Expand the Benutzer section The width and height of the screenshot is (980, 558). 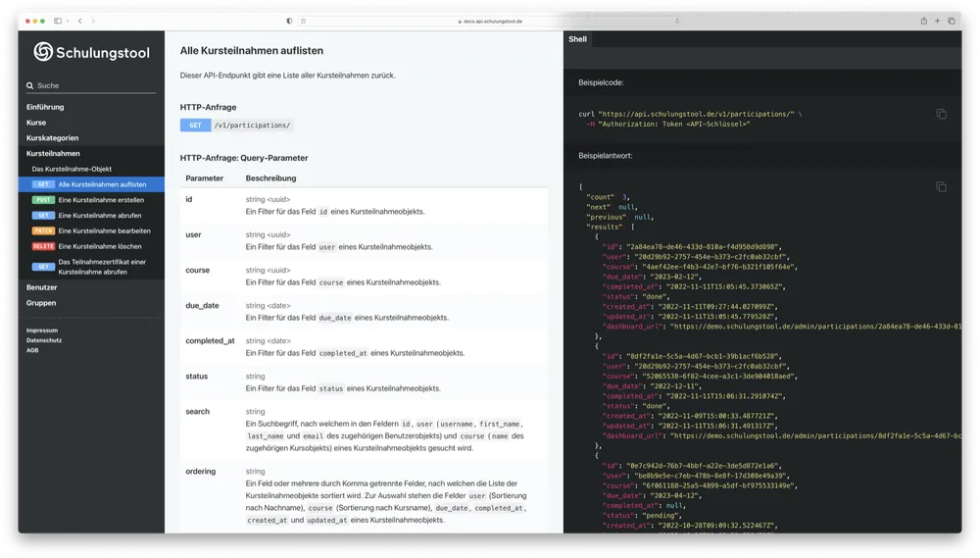click(x=42, y=287)
